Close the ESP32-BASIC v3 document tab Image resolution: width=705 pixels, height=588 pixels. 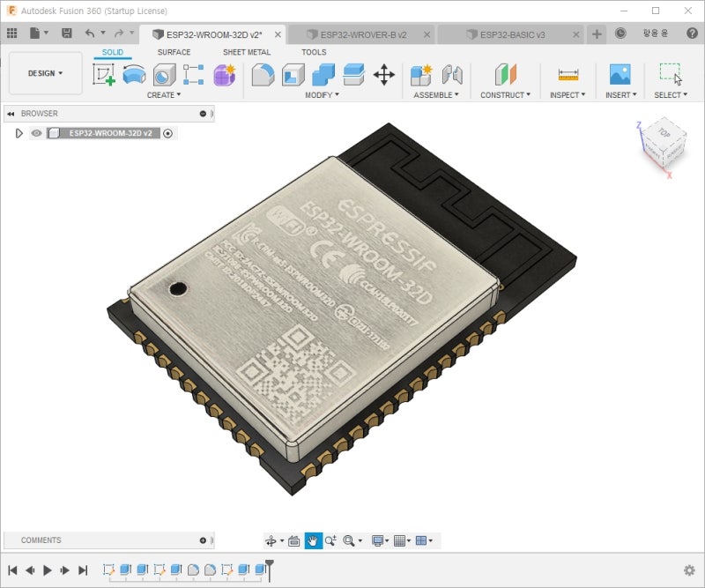pos(575,34)
